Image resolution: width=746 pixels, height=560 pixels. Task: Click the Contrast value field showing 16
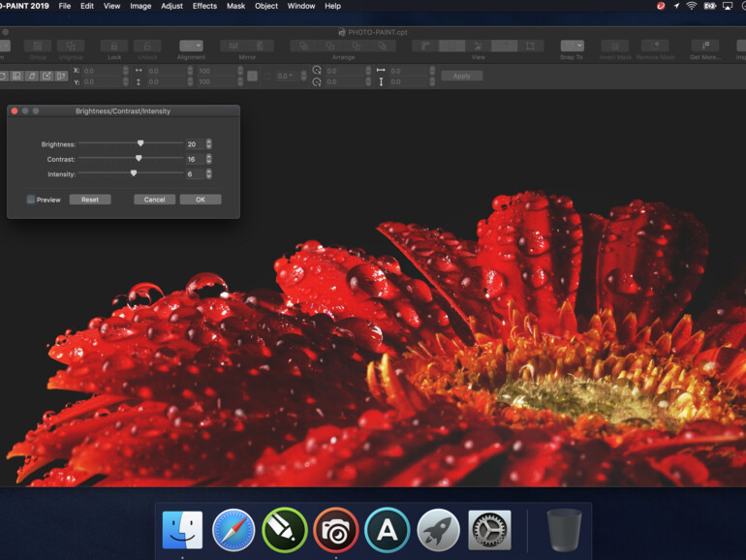[195, 159]
